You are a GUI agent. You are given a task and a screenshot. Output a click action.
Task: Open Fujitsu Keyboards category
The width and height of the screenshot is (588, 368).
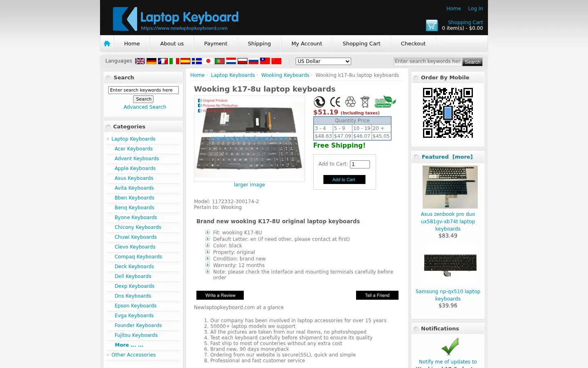click(136, 335)
